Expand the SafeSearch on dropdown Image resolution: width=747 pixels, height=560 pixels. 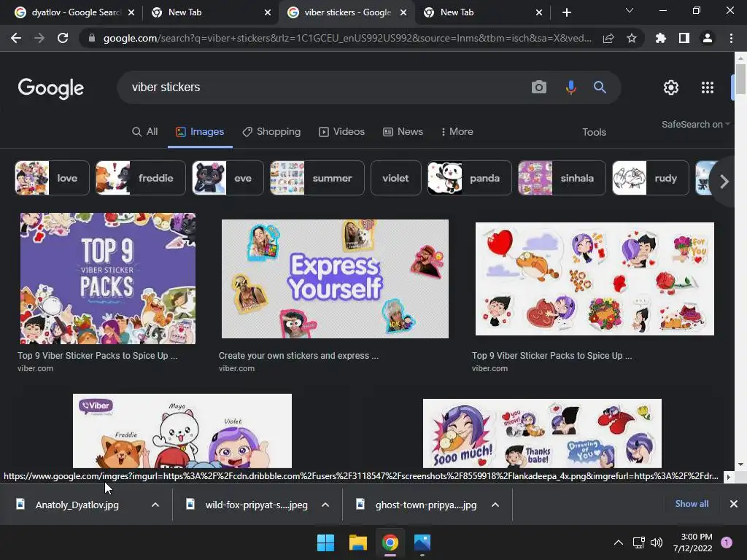[x=695, y=124]
